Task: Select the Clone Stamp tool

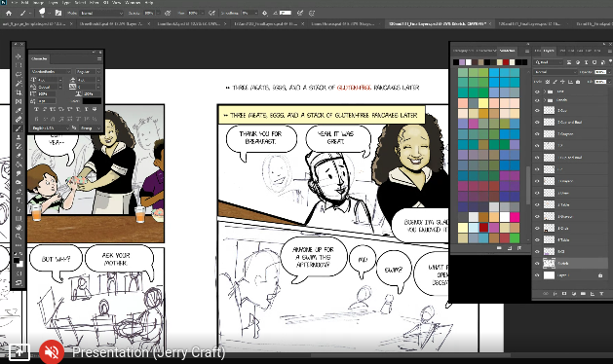Action: pos(19,137)
